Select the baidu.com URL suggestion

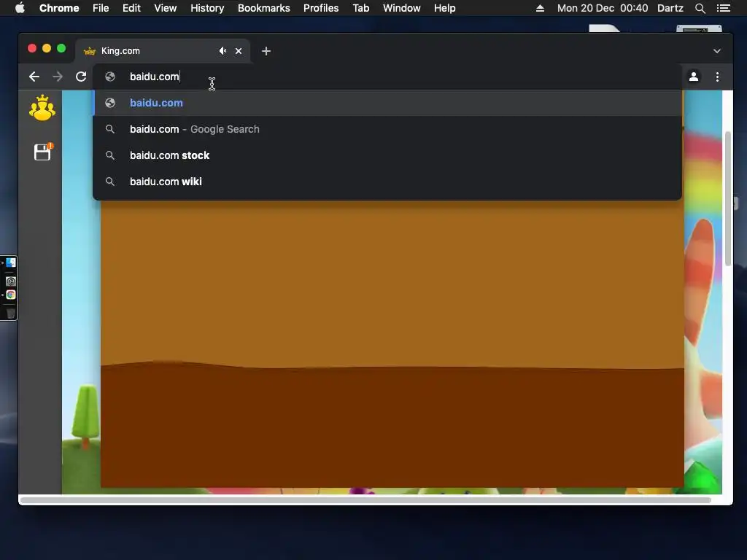(387, 103)
